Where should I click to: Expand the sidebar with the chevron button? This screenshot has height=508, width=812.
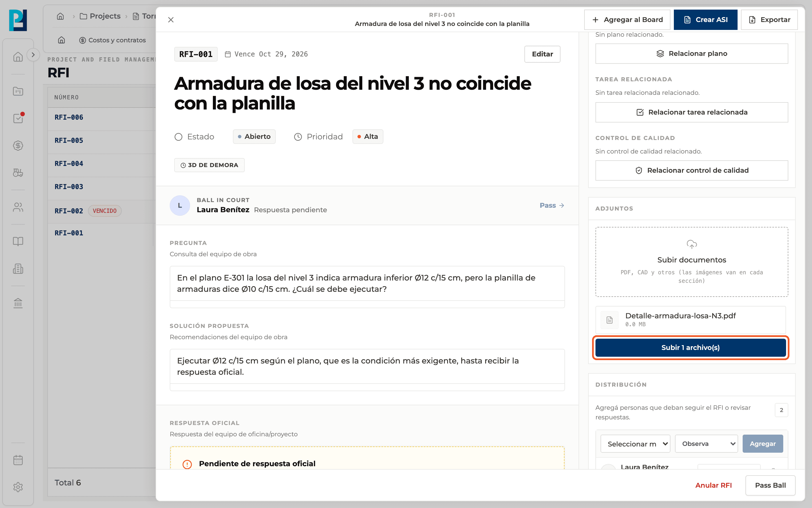pyautogui.click(x=33, y=55)
